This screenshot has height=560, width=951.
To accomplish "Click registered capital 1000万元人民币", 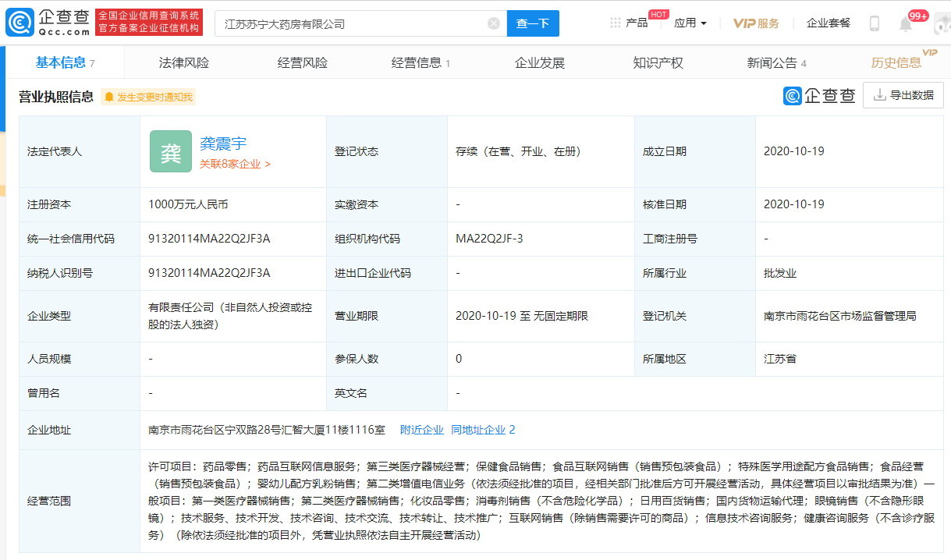I will click(188, 204).
